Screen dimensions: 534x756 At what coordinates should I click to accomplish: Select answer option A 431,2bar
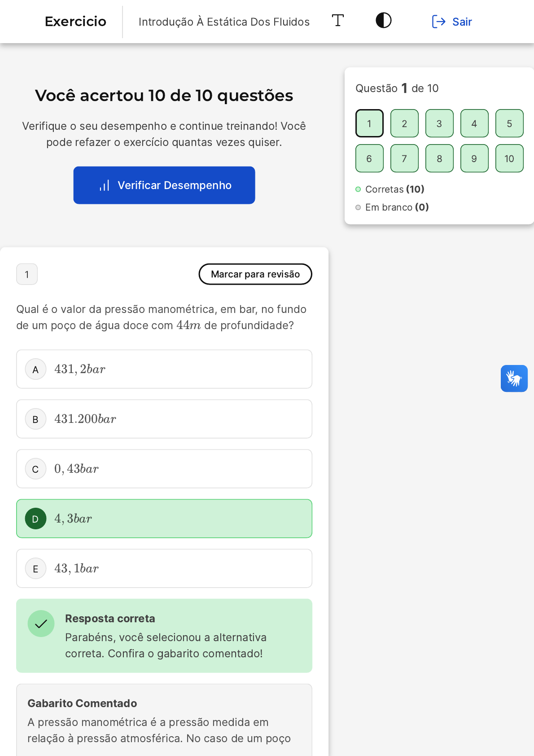coord(164,369)
